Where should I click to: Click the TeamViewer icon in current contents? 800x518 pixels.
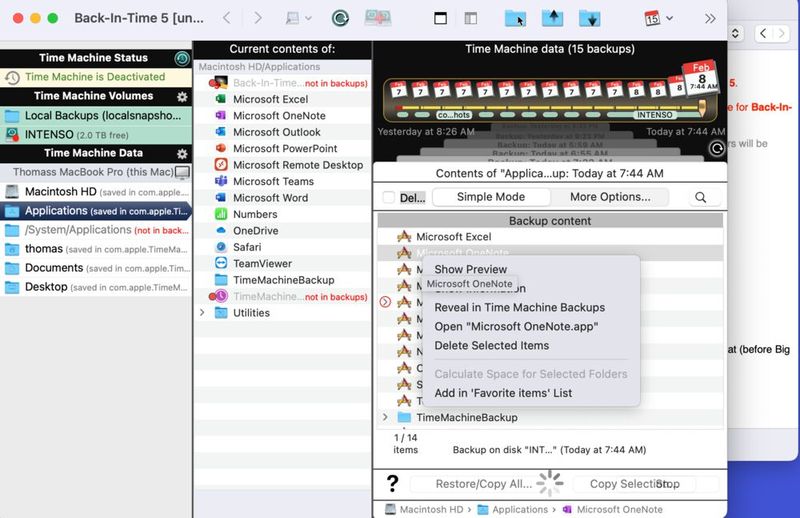pos(221,263)
